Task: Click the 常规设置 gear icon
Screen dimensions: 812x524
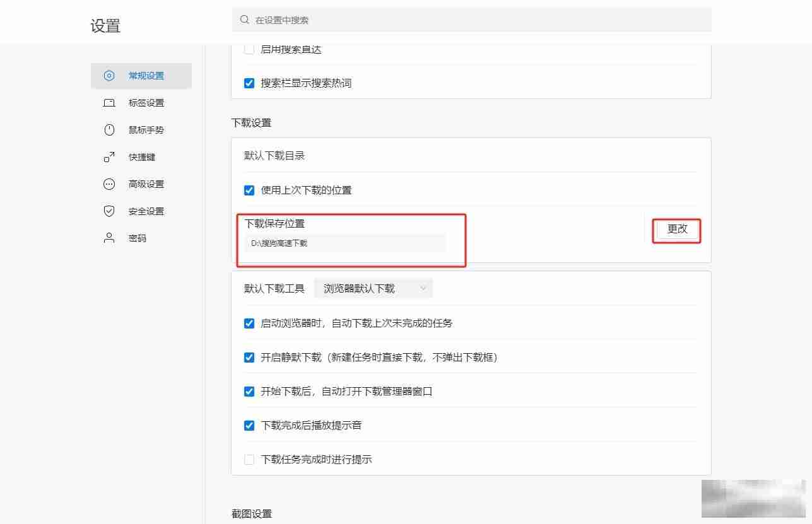Action: [109, 76]
